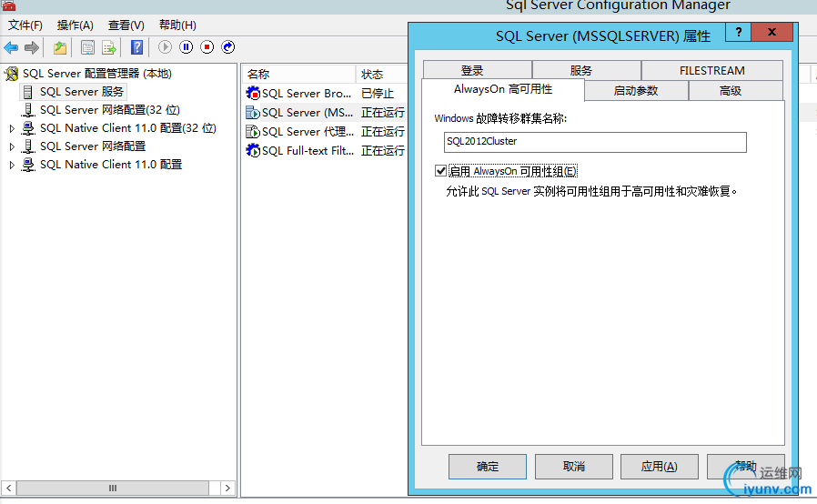Expand SQL Native Client 11.0 配置(32 位) node
Screen dimensions: 817x504
[x=12, y=128]
